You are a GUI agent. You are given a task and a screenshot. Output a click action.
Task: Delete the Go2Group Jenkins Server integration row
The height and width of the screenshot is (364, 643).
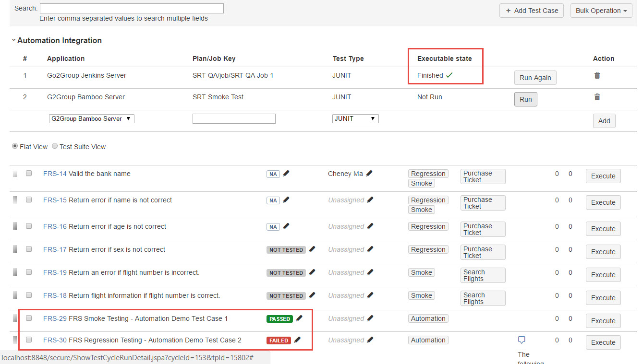597,75
